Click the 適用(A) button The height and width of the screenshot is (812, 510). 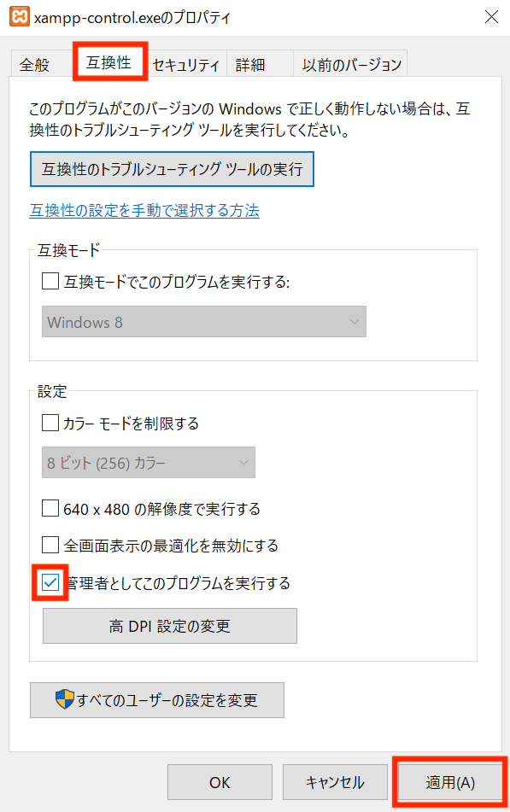tap(450, 782)
